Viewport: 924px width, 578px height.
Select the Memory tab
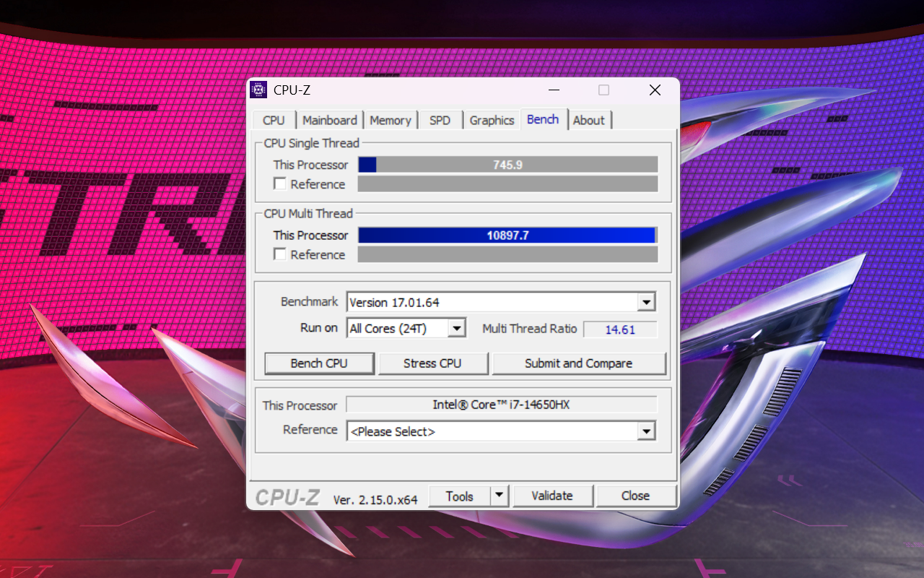tap(391, 121)
